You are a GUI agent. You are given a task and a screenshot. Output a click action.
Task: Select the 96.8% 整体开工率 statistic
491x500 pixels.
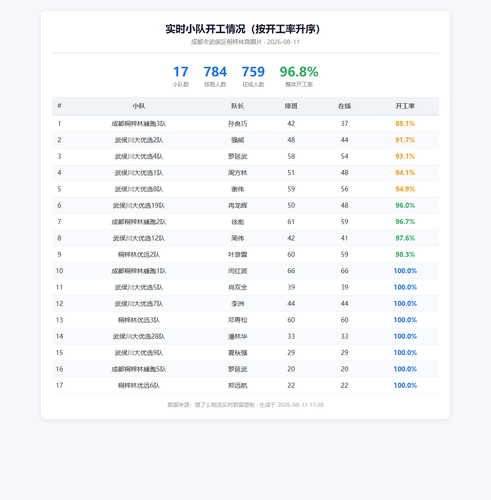pos(299,76)
